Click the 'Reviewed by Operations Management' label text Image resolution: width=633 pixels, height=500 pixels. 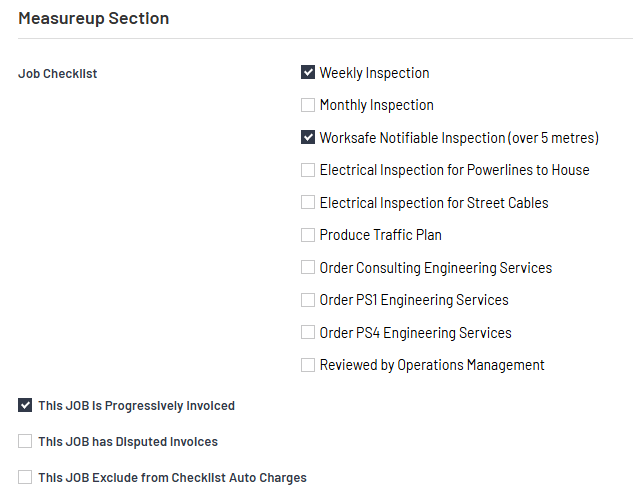[x=432, y=365]
